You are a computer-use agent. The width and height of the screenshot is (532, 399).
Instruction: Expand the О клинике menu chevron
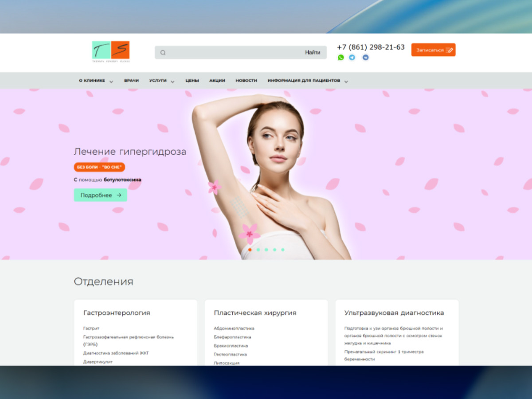(111, 82)
